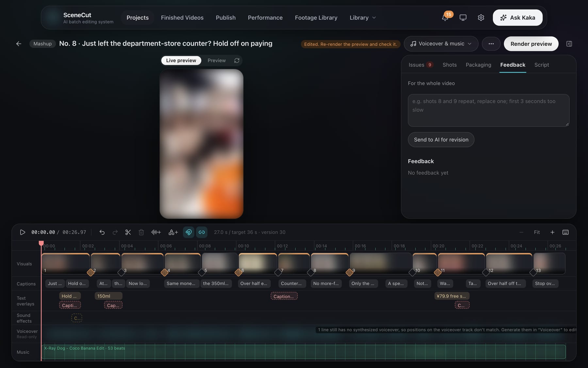
Task: Select the "Same mone..." caption clip
Action: (x=181, y=283)
